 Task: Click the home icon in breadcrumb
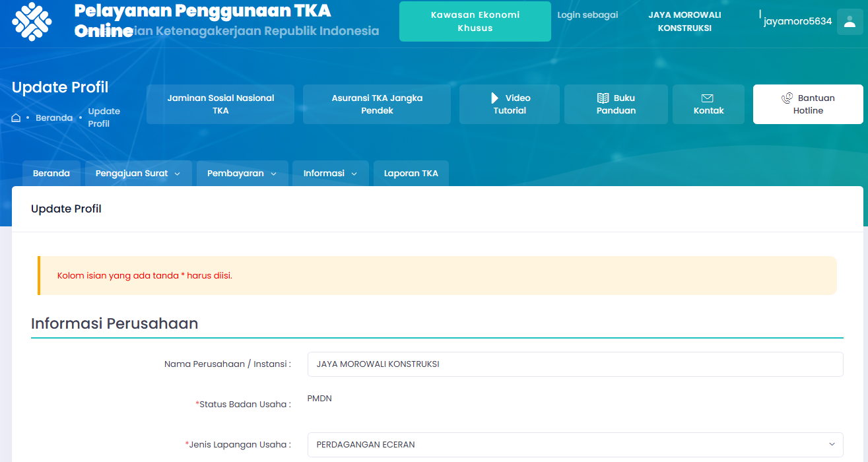click(17, 118)
